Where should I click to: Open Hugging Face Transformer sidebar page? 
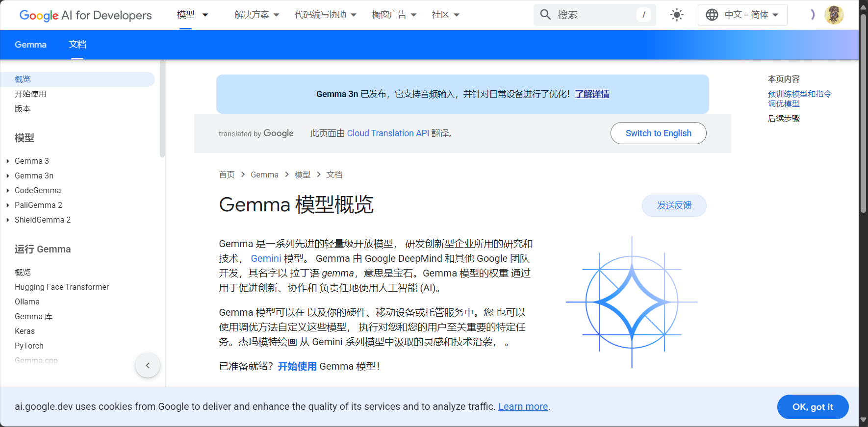click(62, 287)
